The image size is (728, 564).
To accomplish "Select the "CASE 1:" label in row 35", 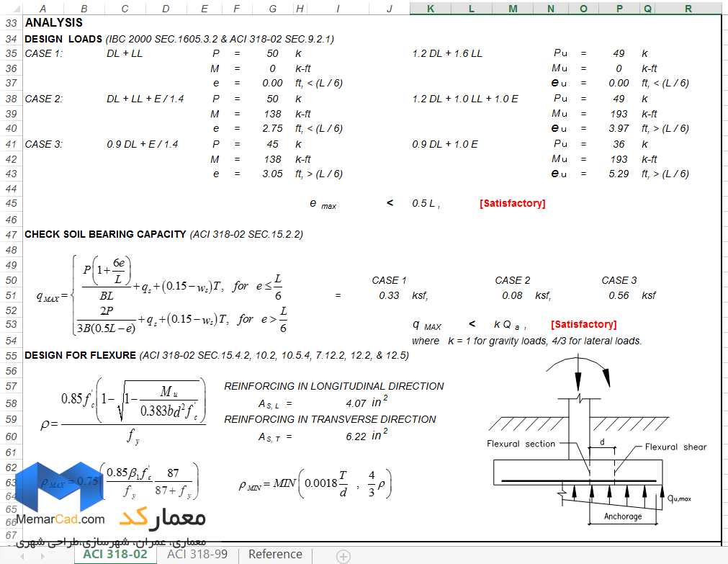I will (x=44, y=53).
